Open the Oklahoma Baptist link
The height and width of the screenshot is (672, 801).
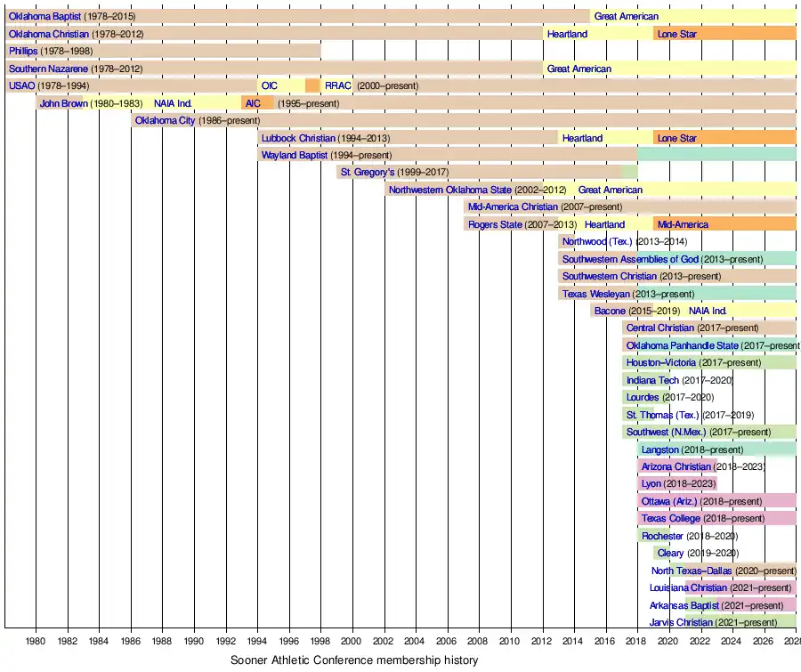click(44, 16)
